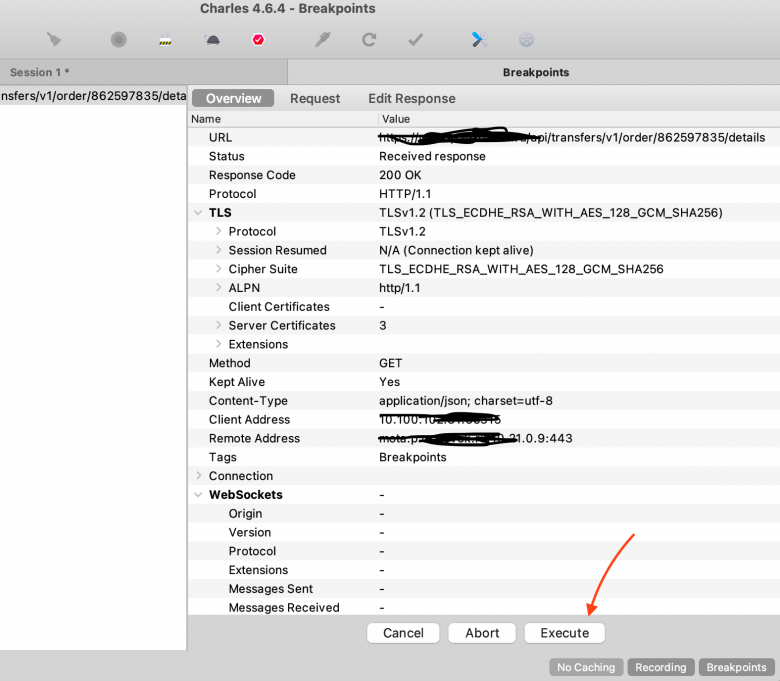The image size is (780, 681).
Task: Select the Breakpoints window tab
Action: point(534,72)
